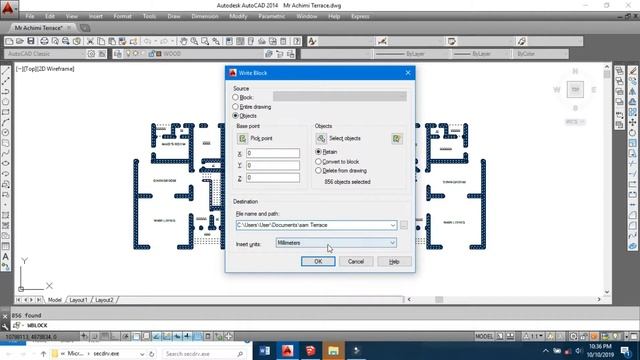Click the Search secdrv.exe box
The image size is (640, 360).
(x=204, y=354)
